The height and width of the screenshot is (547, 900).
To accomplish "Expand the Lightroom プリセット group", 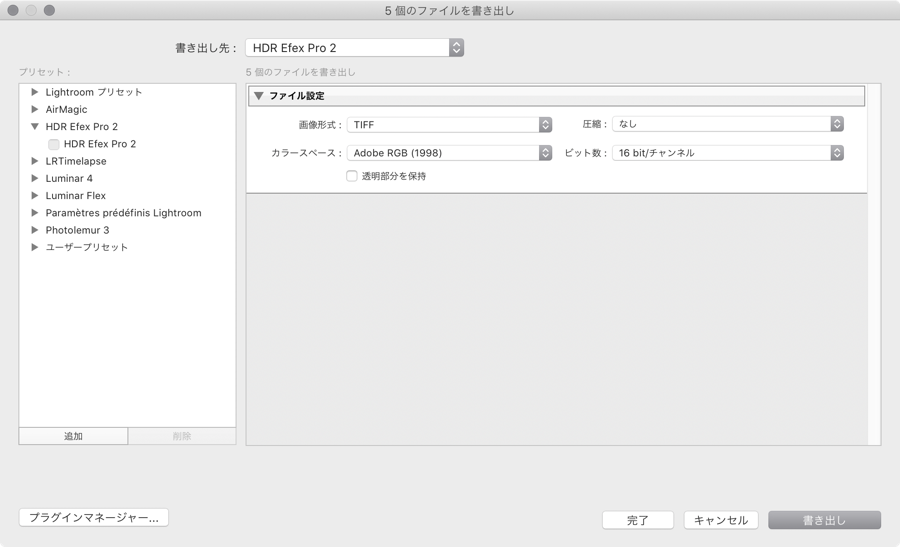I will [x=34, y=92].
